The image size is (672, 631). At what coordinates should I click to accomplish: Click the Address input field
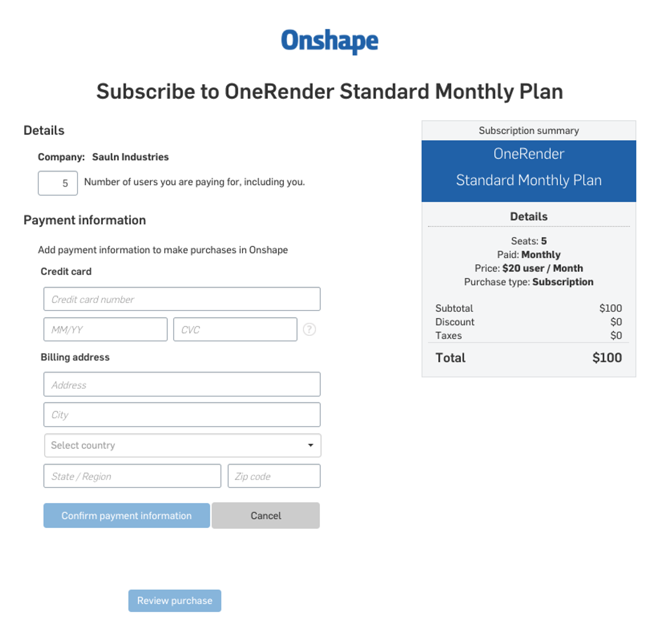click(182, 385)
